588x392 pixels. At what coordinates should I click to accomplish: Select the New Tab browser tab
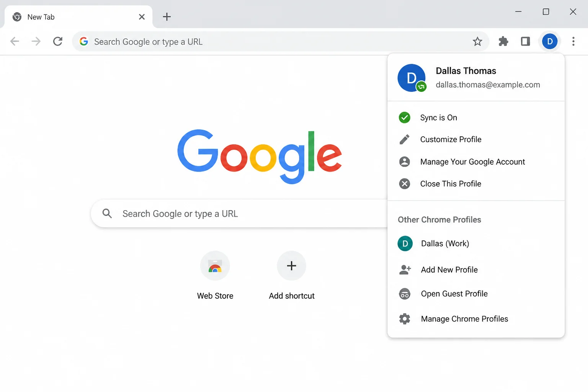coord(78,17)
